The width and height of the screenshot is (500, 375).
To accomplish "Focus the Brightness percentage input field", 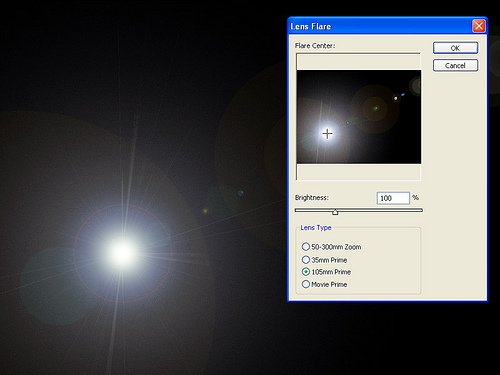I will 393,198.
